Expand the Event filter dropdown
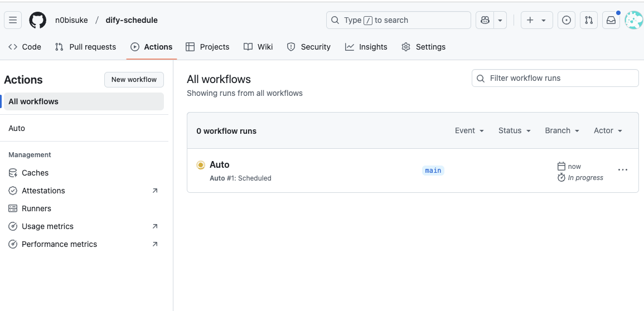 click(x=469, y=130)
